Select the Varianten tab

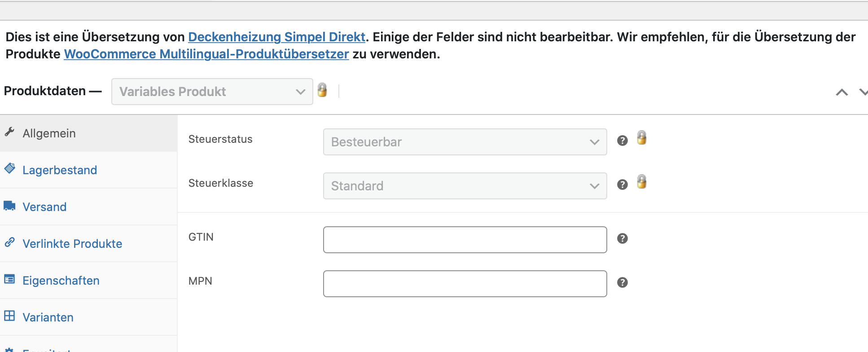click(x=48, y=317)
